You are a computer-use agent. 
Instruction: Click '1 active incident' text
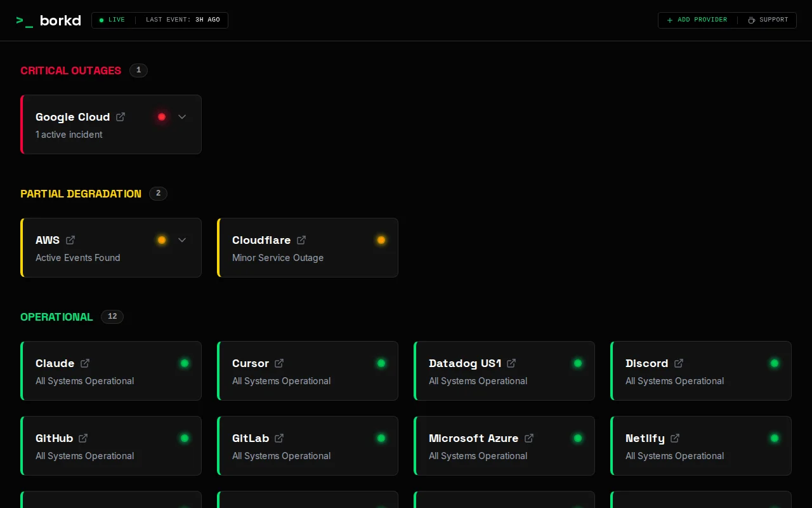[69, 135]
